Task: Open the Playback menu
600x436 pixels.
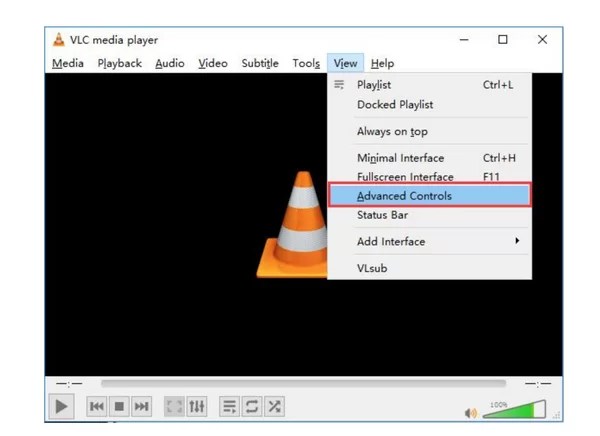Action: pyautogui.click(x=119, y=63)
